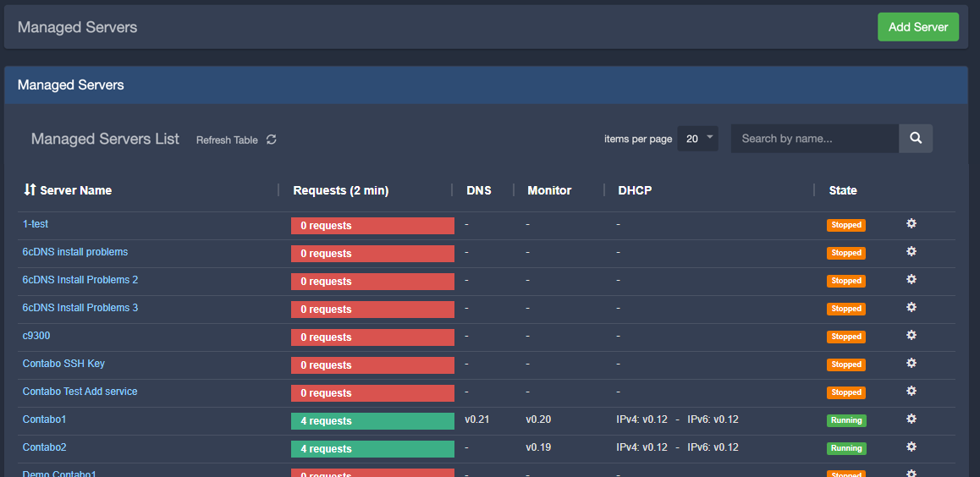Click the green 4 requests bar for Contabo2
The width and height of the screenshot is (980, 477).
[x=372, y=448]
